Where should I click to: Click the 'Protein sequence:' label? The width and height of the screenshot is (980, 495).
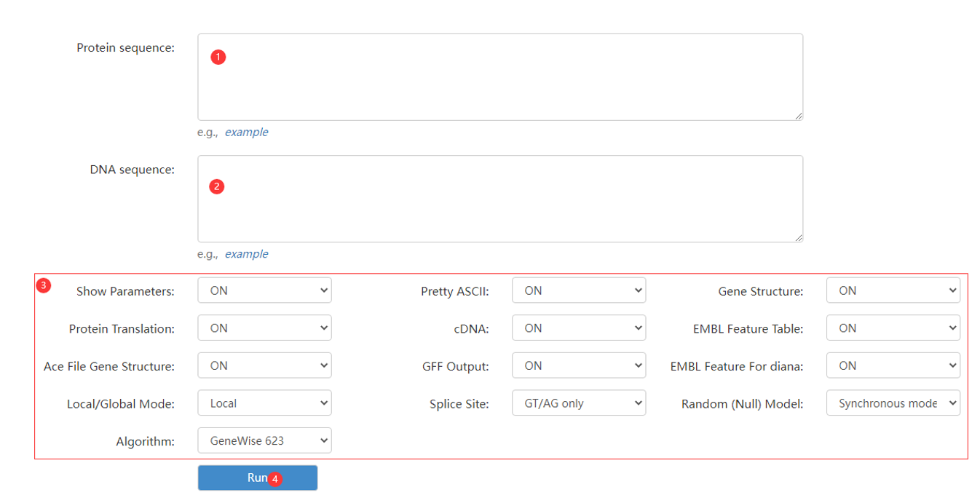click(x=126, y=48)
